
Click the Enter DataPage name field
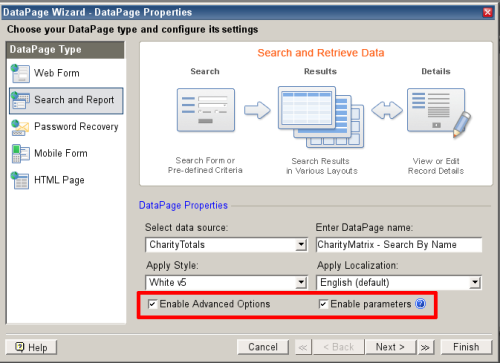[x=399, y=245]
